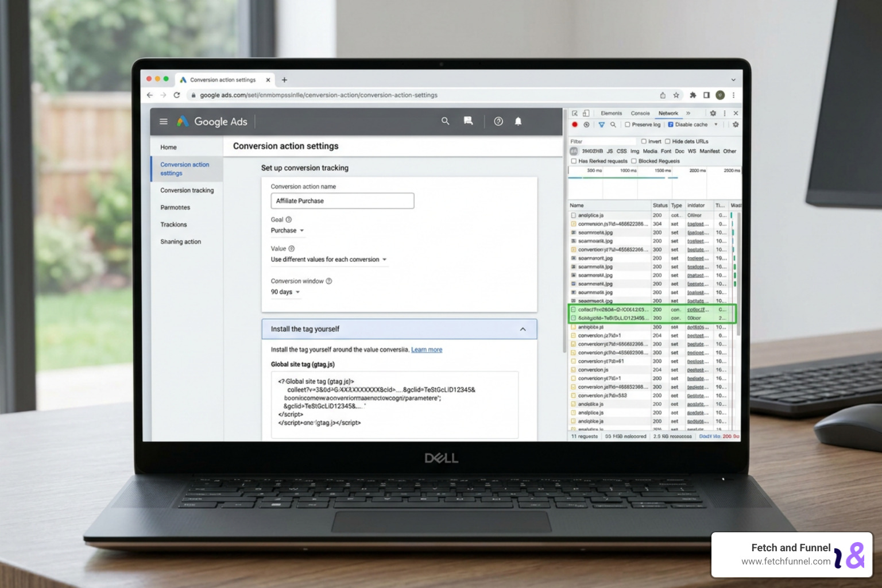The width and height of the screenshot is (882, 588).
Task: Click the Conversion window help icon
Action: click(329, 281)
